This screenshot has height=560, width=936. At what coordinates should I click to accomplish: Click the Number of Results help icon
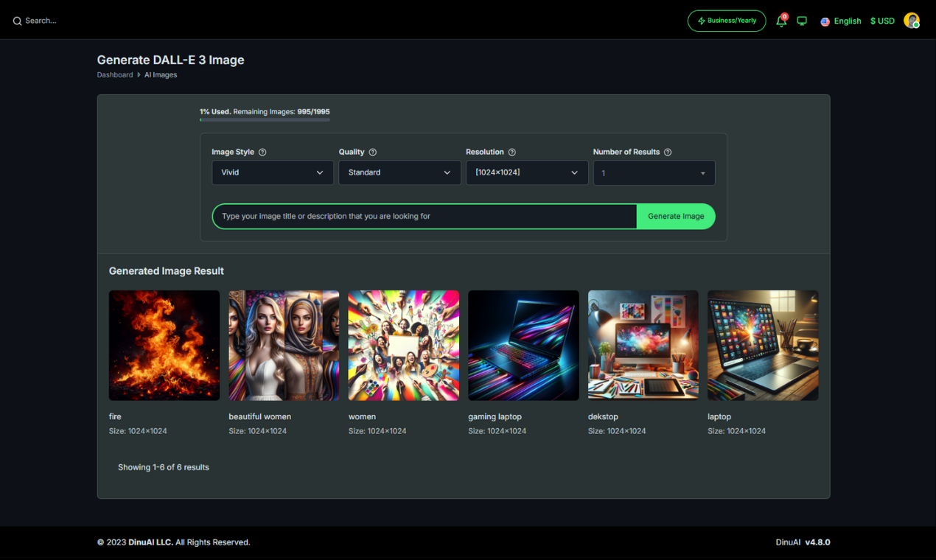668,152
